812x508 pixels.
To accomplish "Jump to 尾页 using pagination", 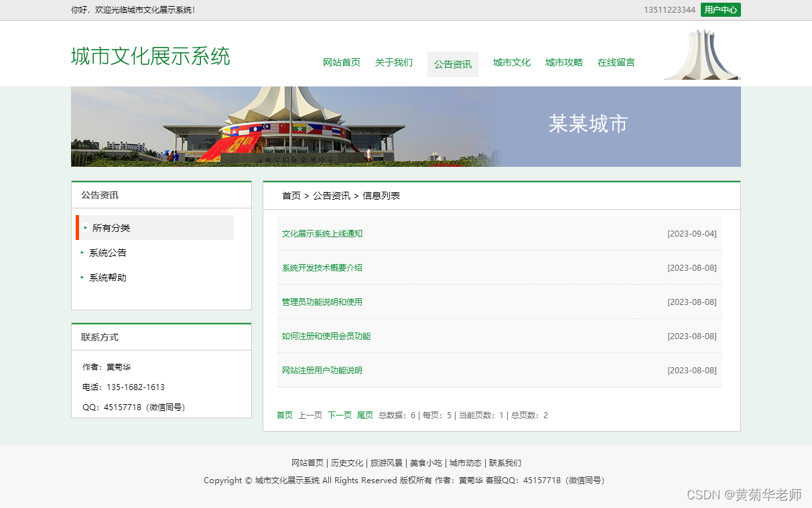I will (x=364, y=415).
